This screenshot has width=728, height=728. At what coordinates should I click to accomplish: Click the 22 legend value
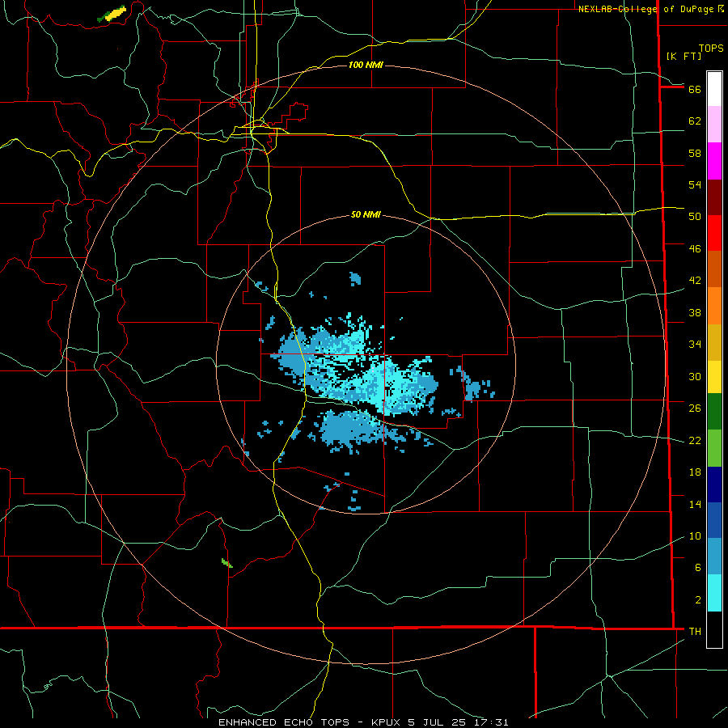pyautogui.click(x=695, y=441)
